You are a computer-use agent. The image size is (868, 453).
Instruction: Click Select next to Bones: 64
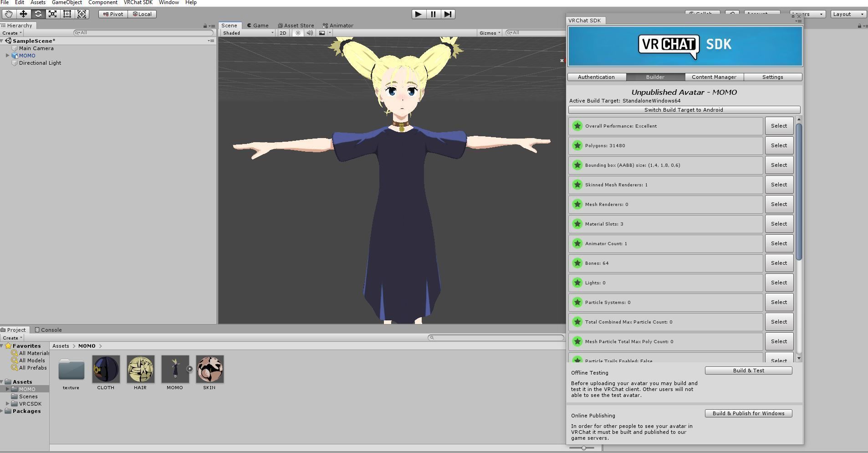point(779,263)
